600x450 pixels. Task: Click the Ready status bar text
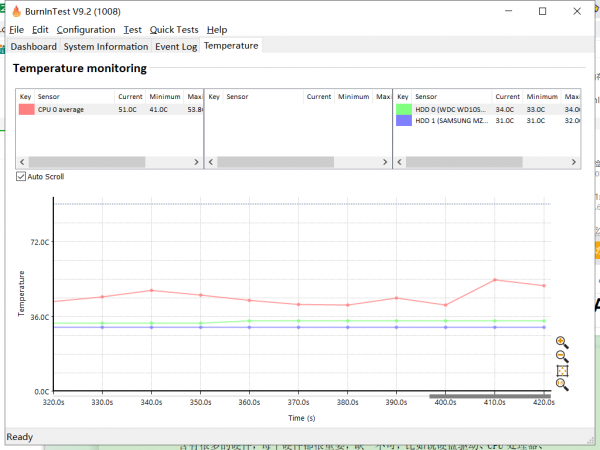pos(20,437)
